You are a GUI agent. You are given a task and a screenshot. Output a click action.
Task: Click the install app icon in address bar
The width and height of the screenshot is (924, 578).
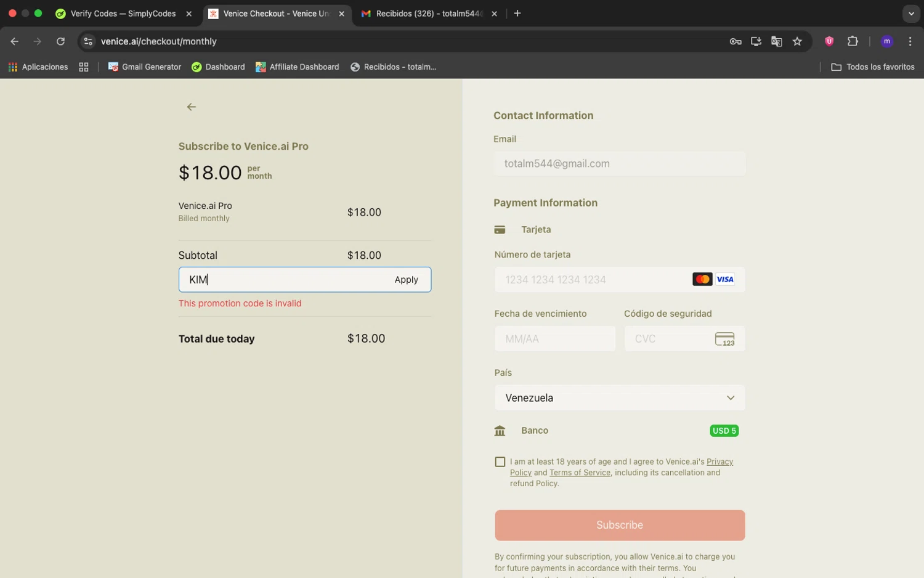756,41
